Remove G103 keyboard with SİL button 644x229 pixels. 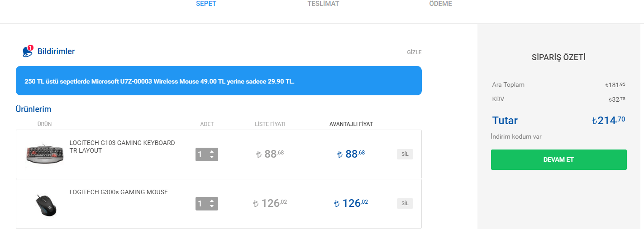405,154
